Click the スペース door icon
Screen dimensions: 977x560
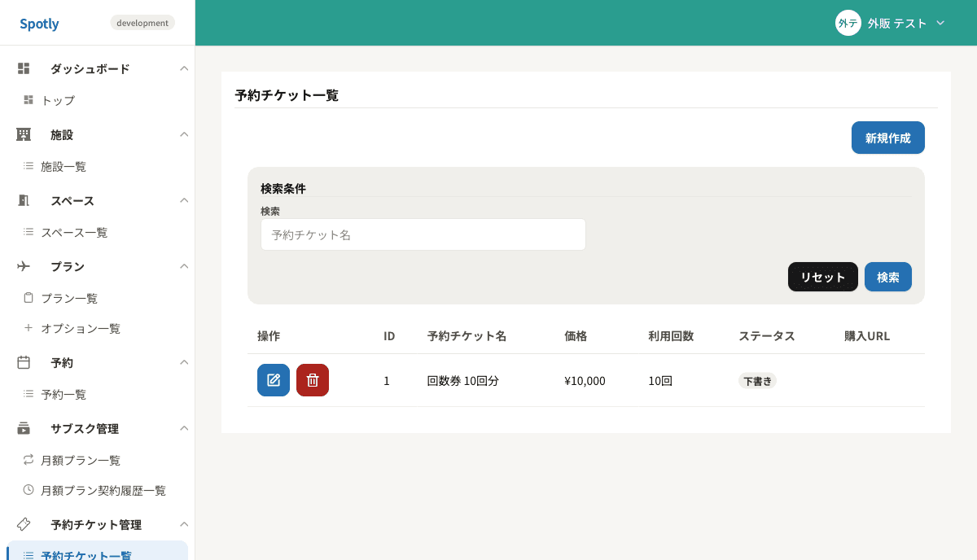[x=24, y=200]
